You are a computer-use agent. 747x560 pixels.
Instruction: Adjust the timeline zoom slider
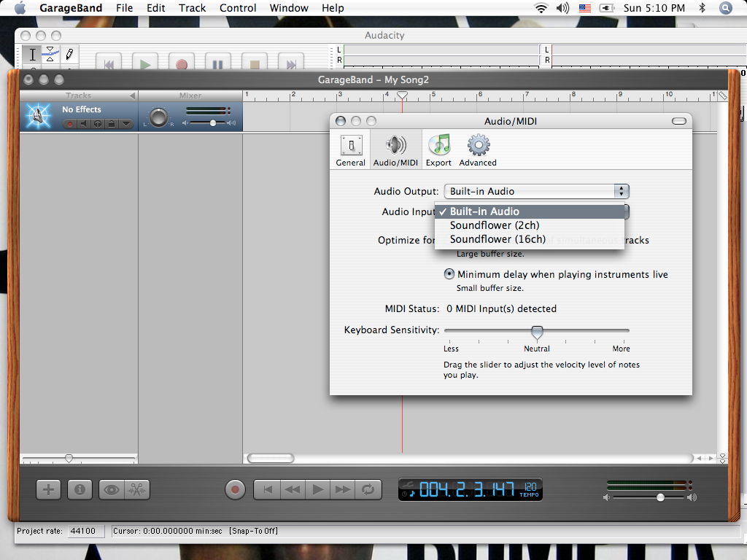(x=69, y=458)
